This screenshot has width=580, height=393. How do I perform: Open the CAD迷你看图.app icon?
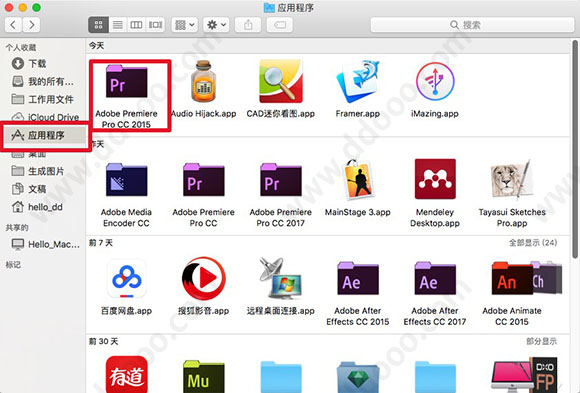(x=281, y=81)
